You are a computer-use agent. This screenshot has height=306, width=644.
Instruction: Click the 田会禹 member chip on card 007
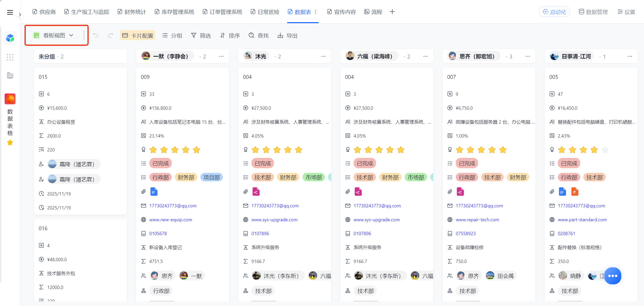501,276
